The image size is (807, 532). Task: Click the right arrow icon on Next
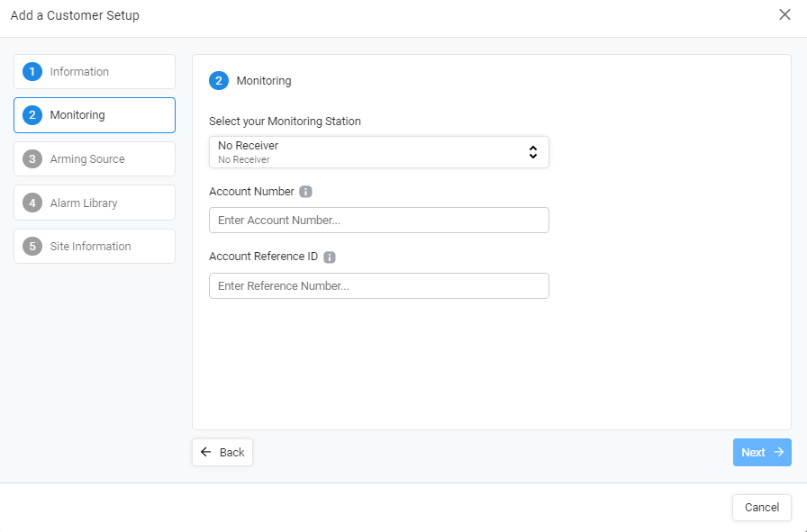(x=779, y=452)
